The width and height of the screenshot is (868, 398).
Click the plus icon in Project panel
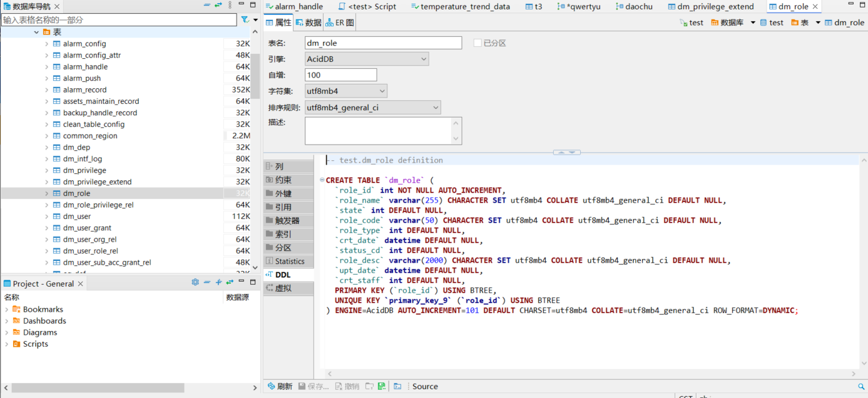(218, 283)
